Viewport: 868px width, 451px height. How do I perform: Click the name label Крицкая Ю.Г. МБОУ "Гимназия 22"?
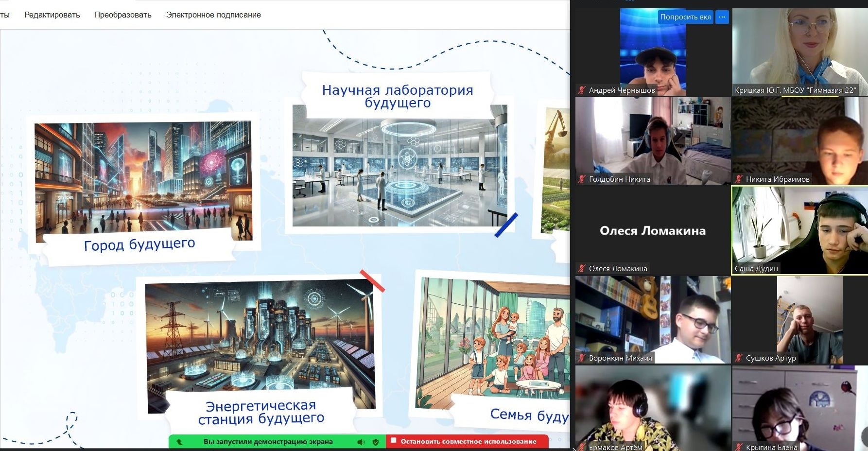tap(795, 90)
